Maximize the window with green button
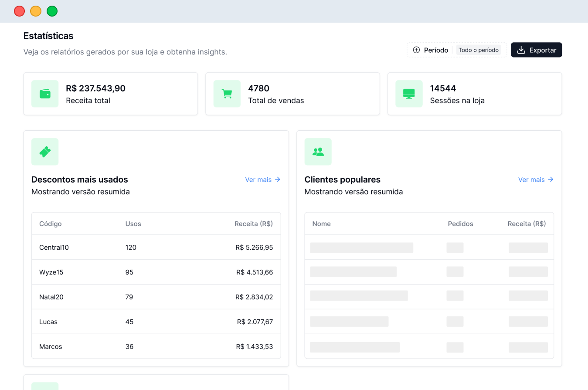 tap(52, 11)
